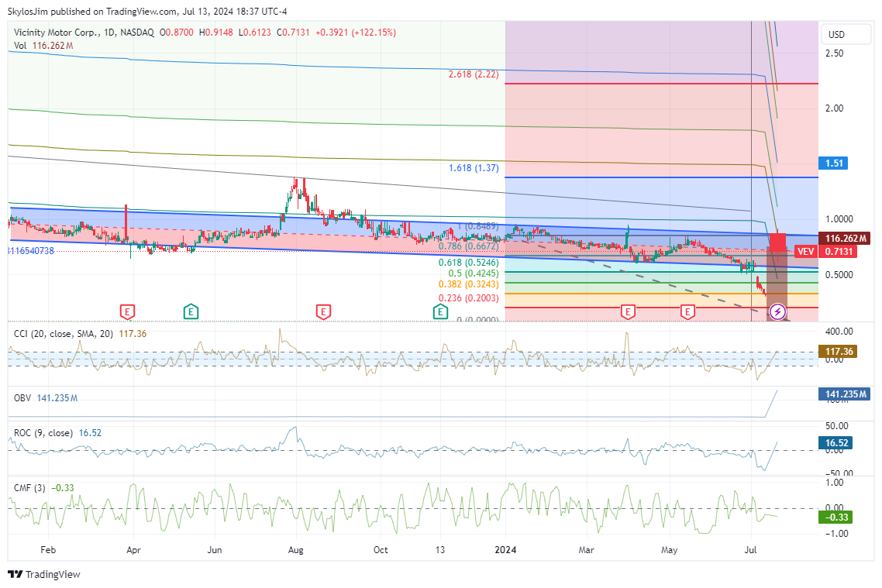Open the red earnings marker near May 2024
882x588 pixels.
tap(687, 311)
